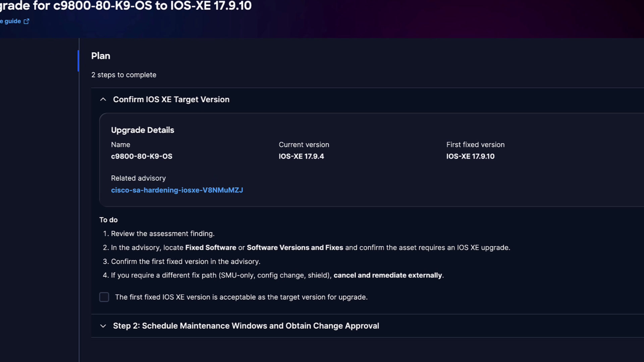Collapse the Confirm IOS XE Target Version section
This screenshot has width=644, height=362.
click(x=103, y=100)
